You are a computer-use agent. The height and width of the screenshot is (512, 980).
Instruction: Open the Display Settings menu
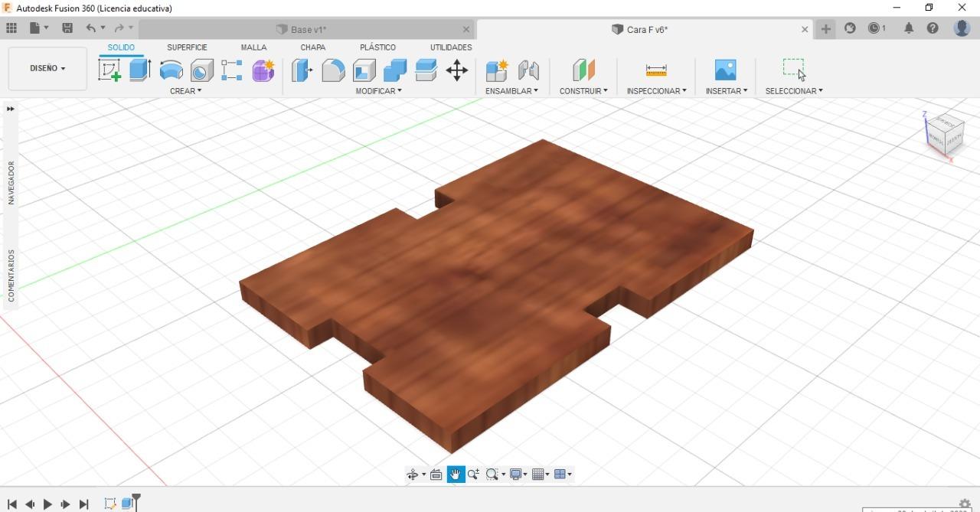click(x=518, y=474)
